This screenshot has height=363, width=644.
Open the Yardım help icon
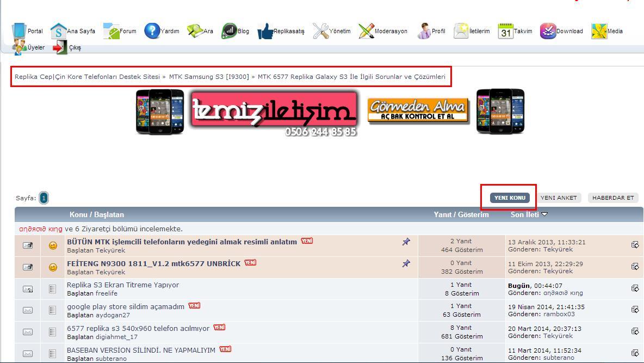coord(152,31)
